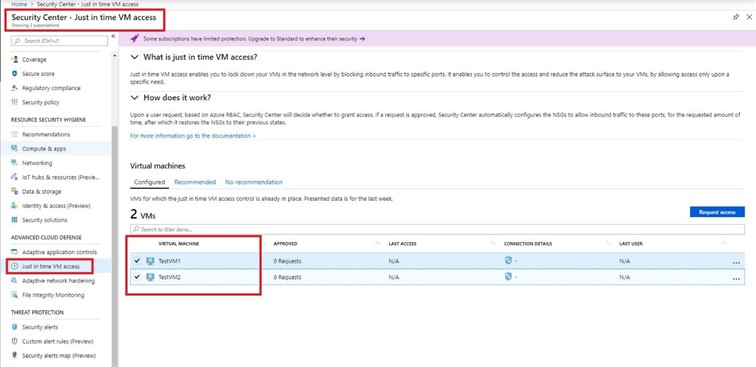Click the TestVM1 connection details shield icon
This screenshot has width=756, height=367.
tap(508, 260)
